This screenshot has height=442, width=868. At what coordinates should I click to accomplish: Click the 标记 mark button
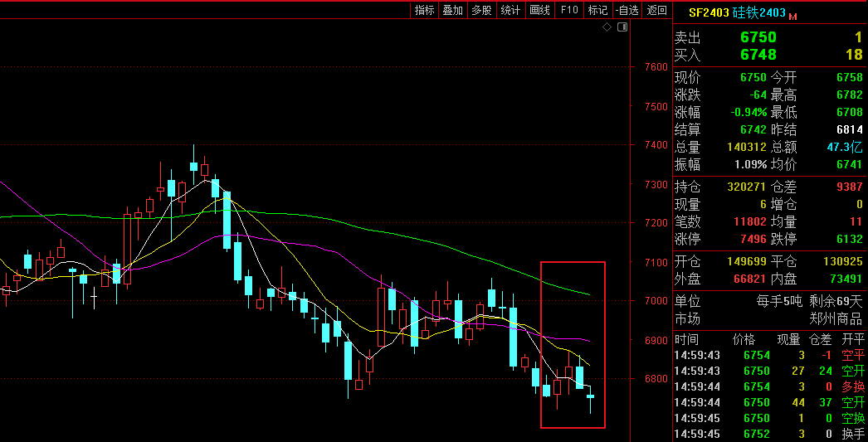coord(597,10)
